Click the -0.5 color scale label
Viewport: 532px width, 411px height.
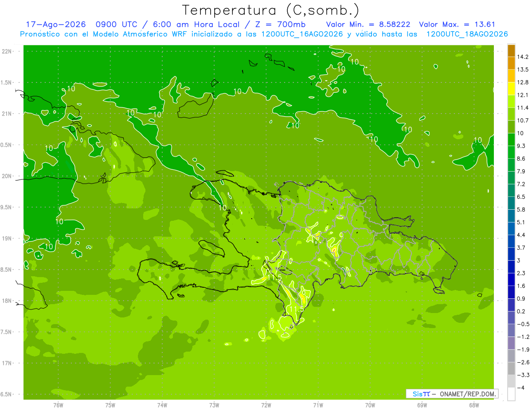(x=523, y=324)
